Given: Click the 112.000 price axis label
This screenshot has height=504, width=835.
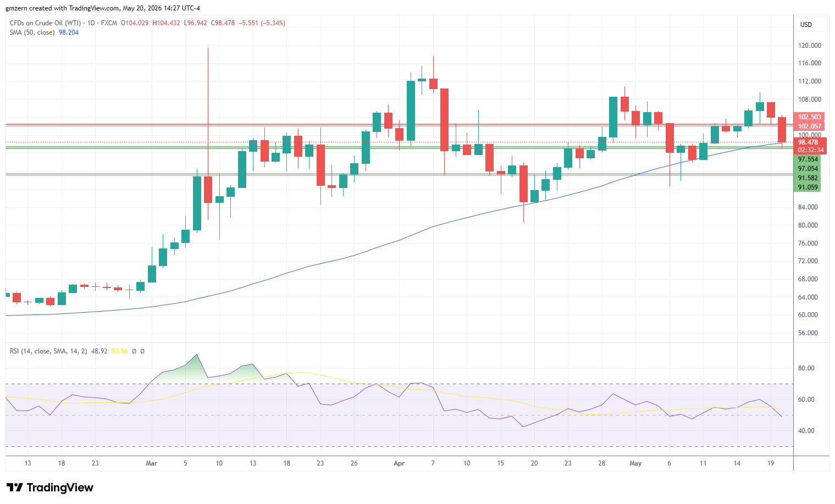Looking at the screenshot, I should click(x=810, y=81).
